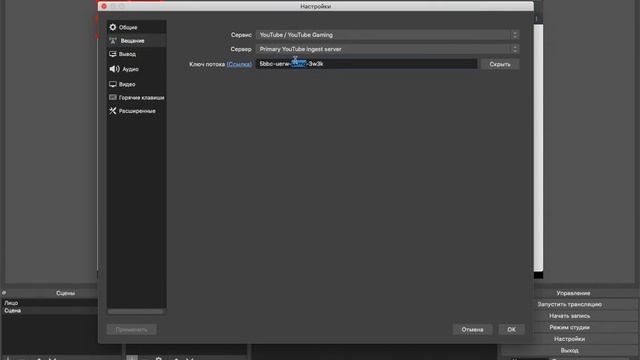The width and height of the screenshot is (640, 360).
Task: Open the Горячие клавиши section
Action: 136,98
